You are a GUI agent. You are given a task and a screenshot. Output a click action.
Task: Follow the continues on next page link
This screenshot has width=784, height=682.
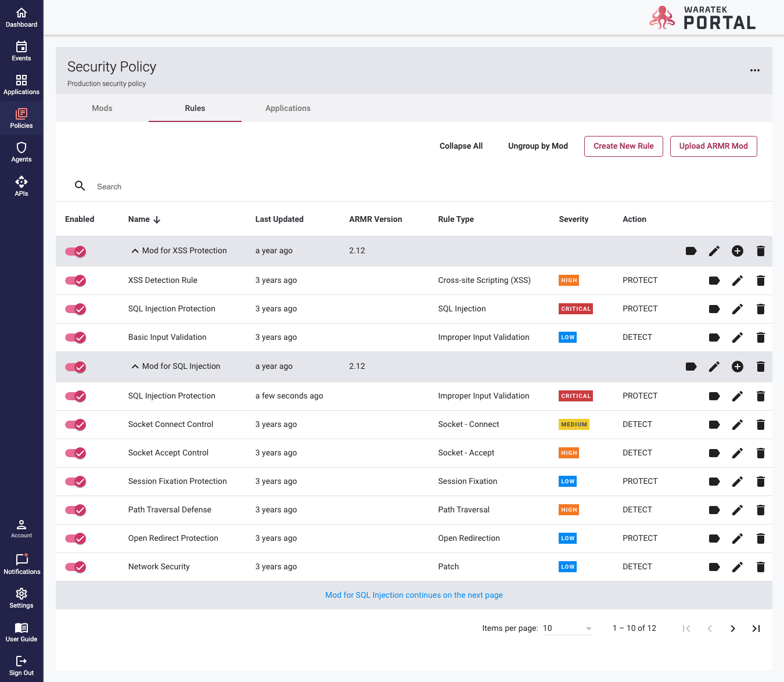[413, 595]
